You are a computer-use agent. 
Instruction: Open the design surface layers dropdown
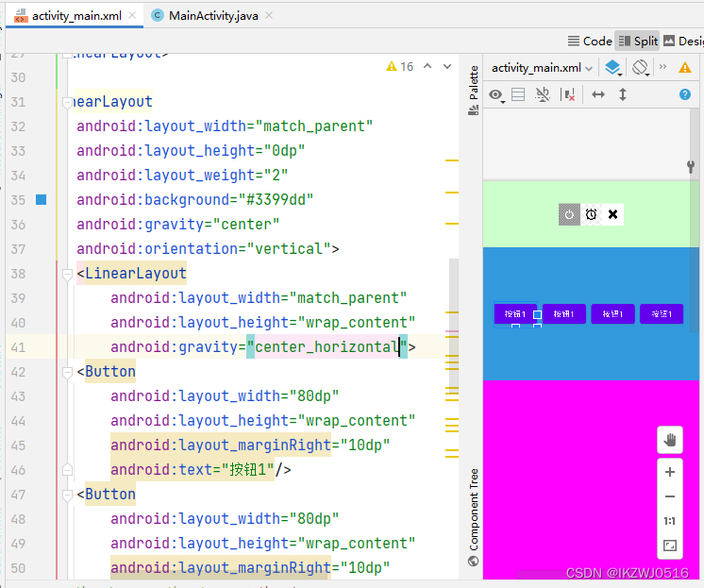[612, 68]
